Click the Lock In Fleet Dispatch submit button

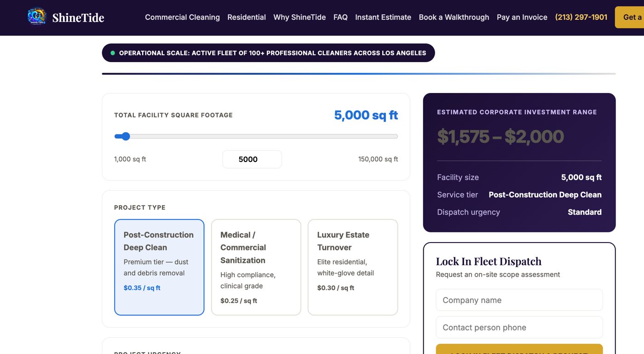coord(519,349)
